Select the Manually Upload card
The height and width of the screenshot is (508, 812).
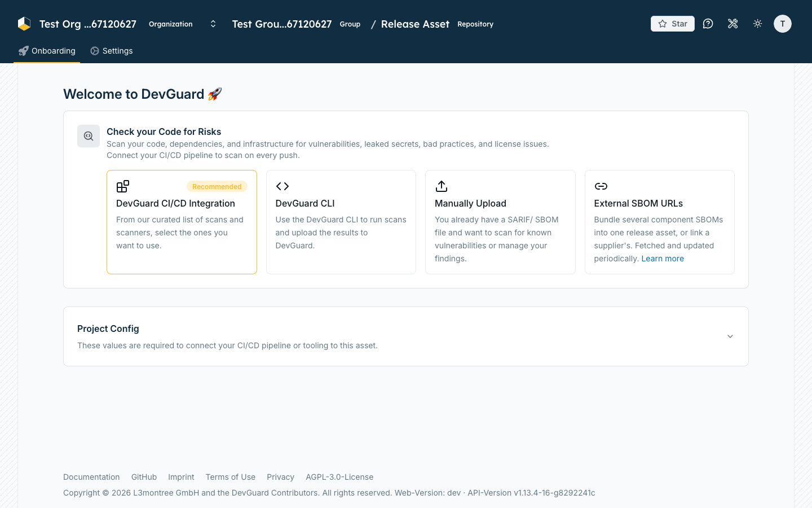click(x=500, y=222)
